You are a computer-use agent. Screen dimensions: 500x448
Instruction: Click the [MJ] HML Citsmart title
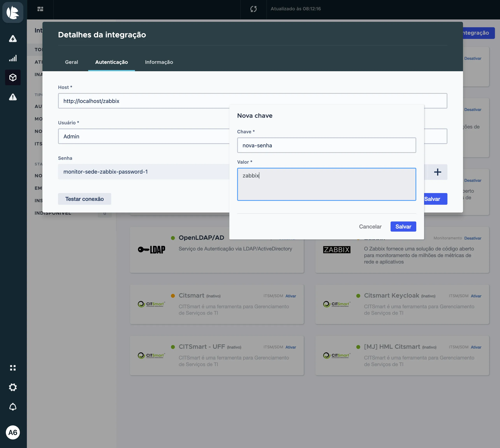click(x=392, y=347)
